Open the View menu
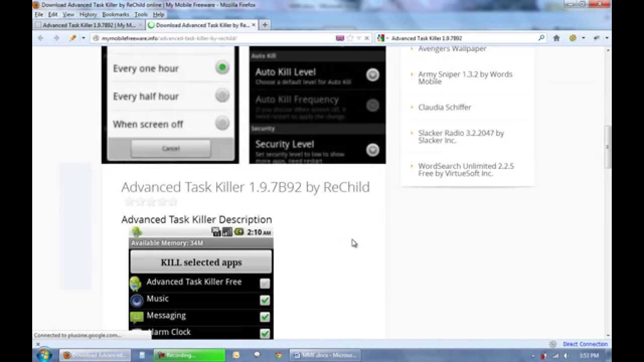644x362 pixels. coord(68,15)
